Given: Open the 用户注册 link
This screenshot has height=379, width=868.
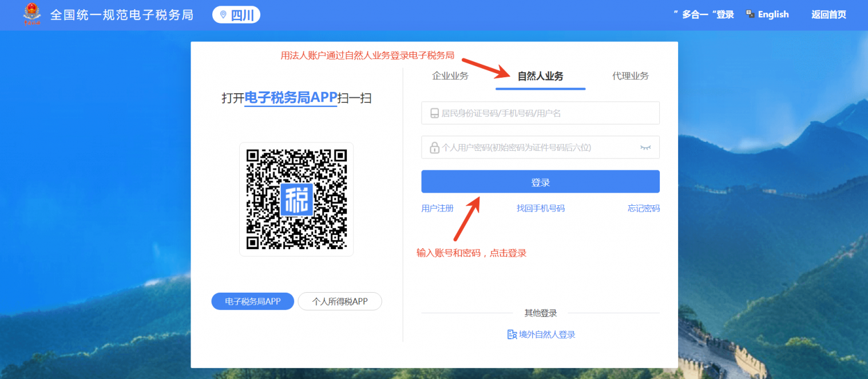Looking at the screenshot, I should pos(437,209).
